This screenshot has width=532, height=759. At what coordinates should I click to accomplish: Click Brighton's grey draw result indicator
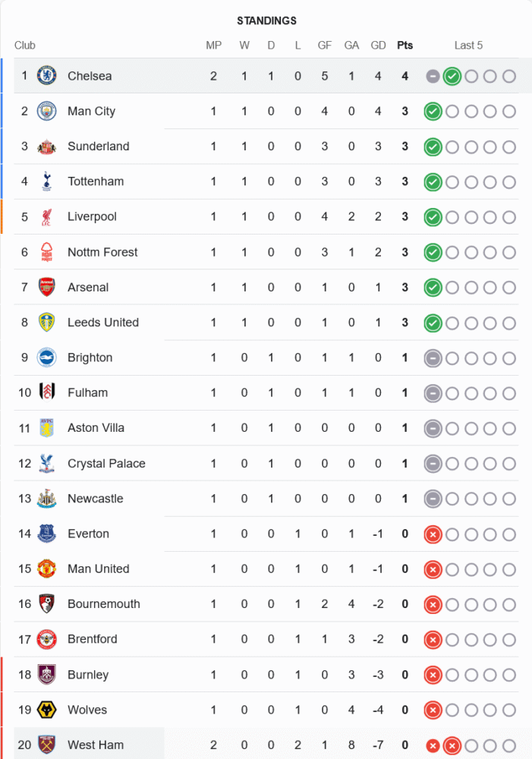(x=433, y=357)
